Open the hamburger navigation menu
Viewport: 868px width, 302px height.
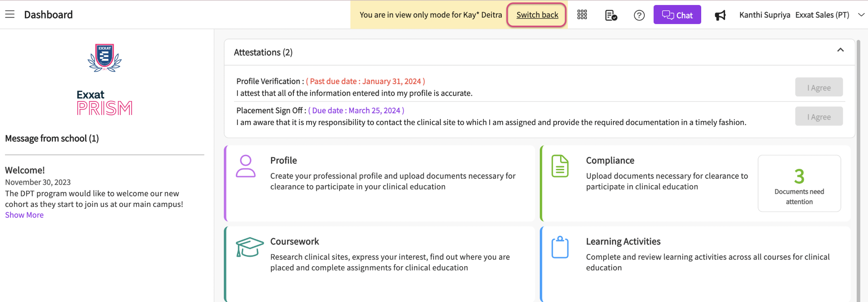(9, 14)
